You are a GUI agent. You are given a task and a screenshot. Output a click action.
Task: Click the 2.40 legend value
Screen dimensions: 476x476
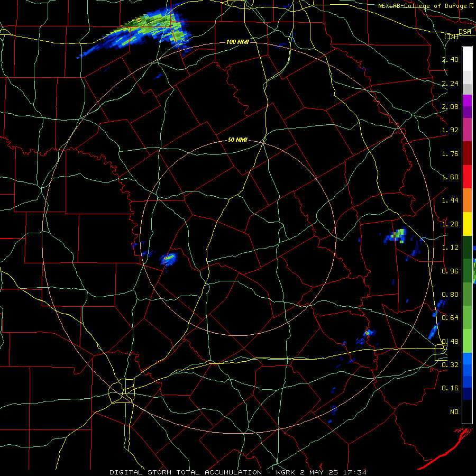[x=450, y=59]
